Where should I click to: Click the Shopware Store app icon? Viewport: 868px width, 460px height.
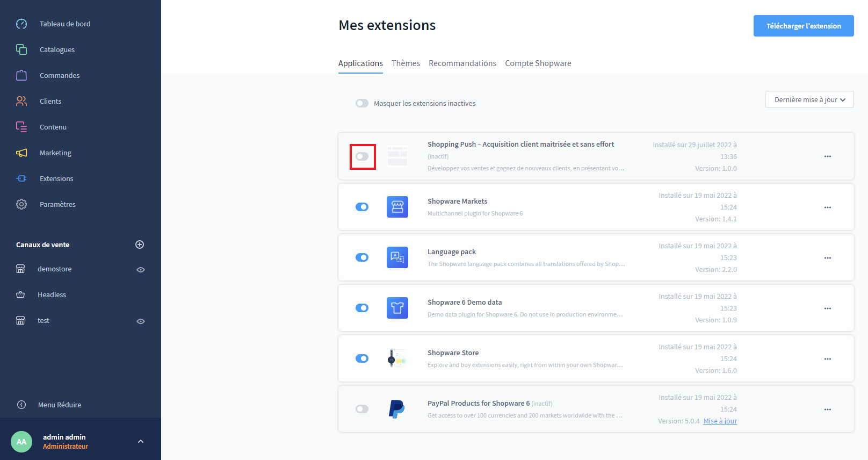[x=397, y=358]
